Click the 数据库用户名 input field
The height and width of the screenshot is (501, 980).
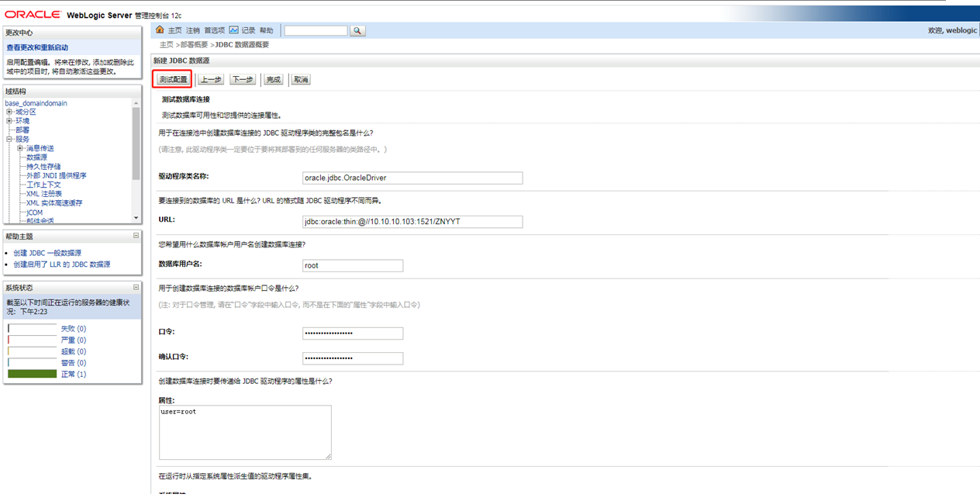click(x=353, y=265)
